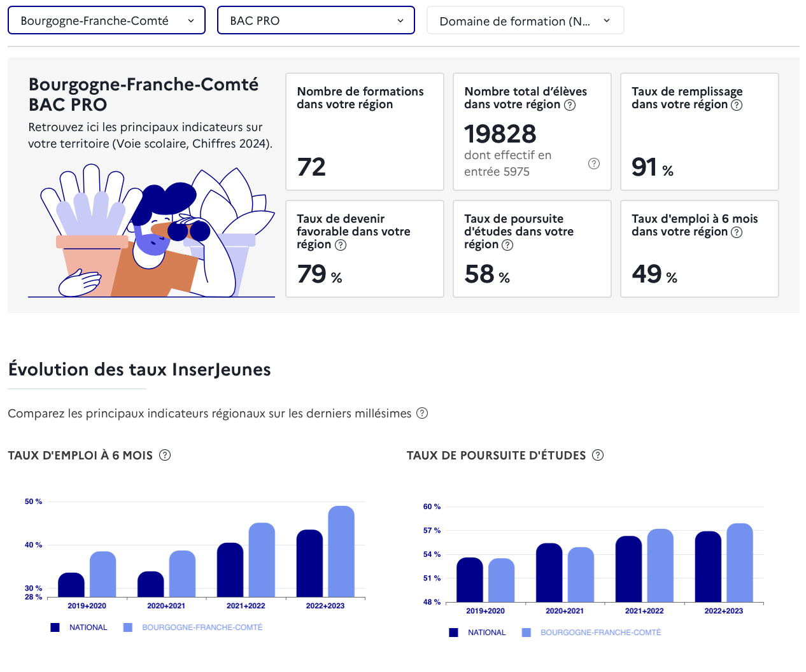Click help icon on Taux d'emploi à 6 mois card

tap(737, 232)
